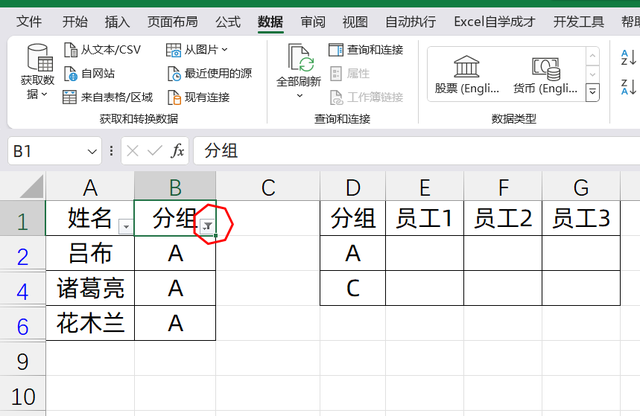Switch to the 插入 (Insert) tab

point(117,22)
